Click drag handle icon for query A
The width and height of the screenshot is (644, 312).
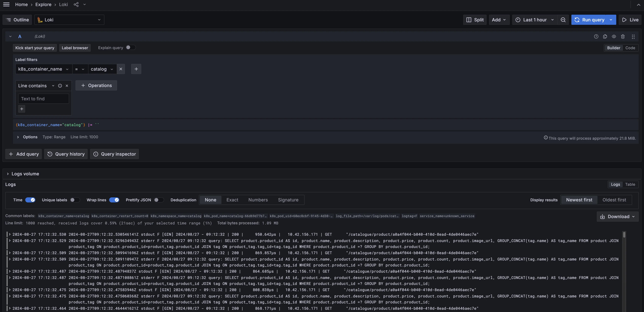click(x=633, y=36)
